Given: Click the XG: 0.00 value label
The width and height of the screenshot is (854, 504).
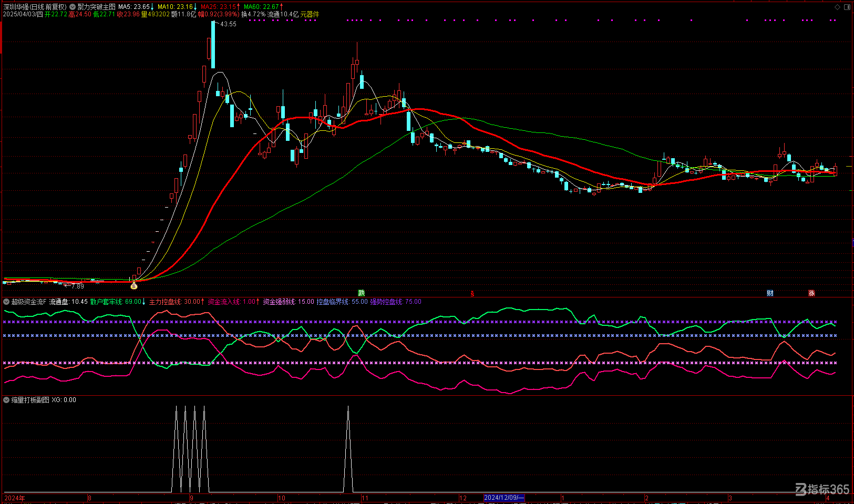Looking at the screenshot, I should [64, 400].
